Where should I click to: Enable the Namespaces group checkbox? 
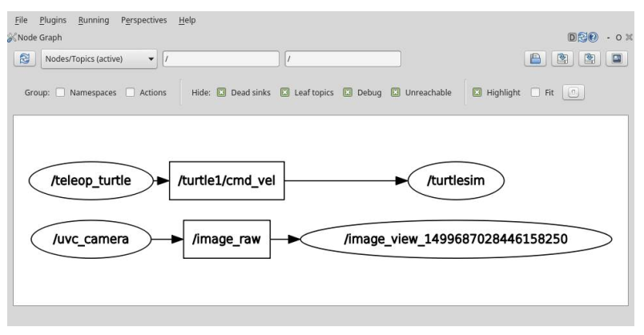tap(60, 92)
